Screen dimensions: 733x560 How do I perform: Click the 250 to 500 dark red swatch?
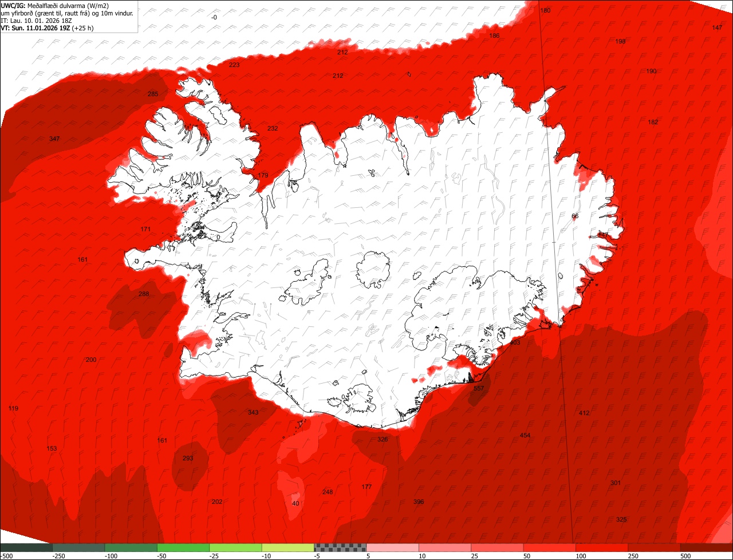655,547
